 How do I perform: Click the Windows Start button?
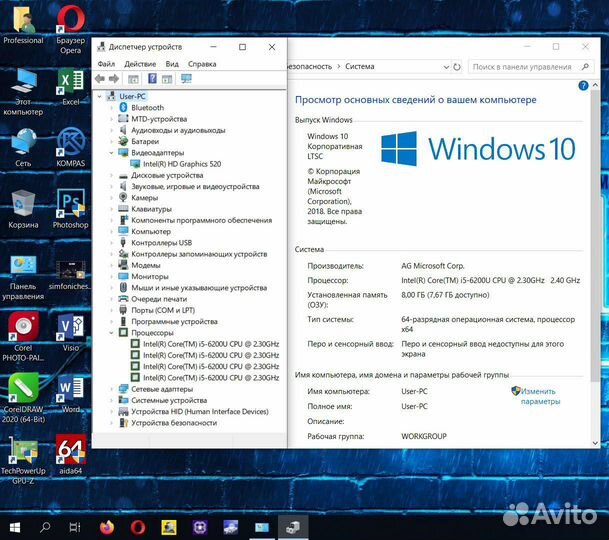tap(15, 527)
